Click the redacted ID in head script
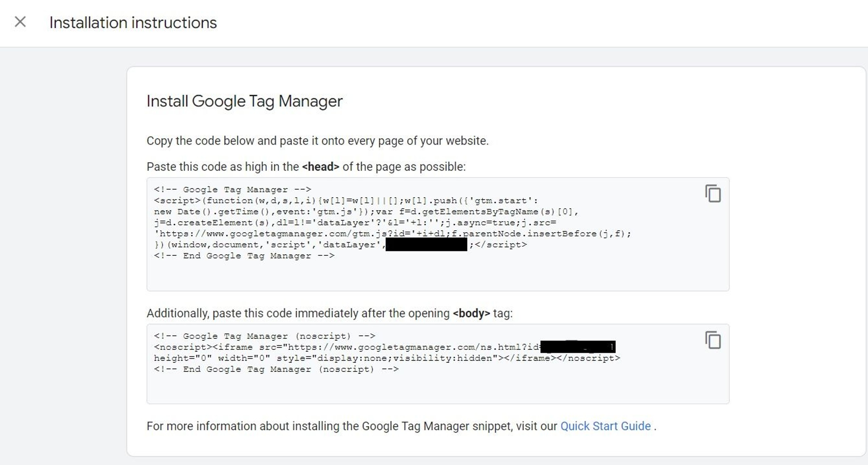Screen dimensions: 868x465 click(426, 245)
